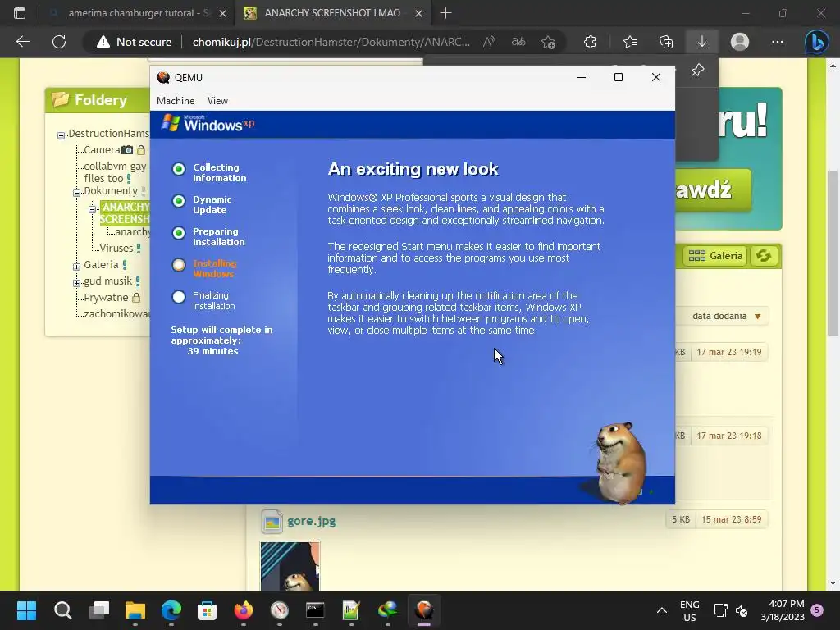Click the chomikuj.pl address bar
The image size is (840, 630).
(x=331, y=42)
